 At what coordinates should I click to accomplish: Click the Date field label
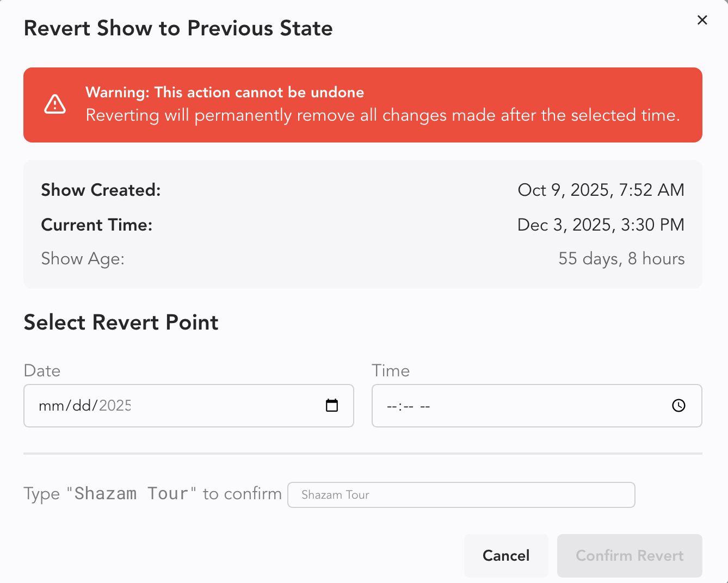(42, 371)
